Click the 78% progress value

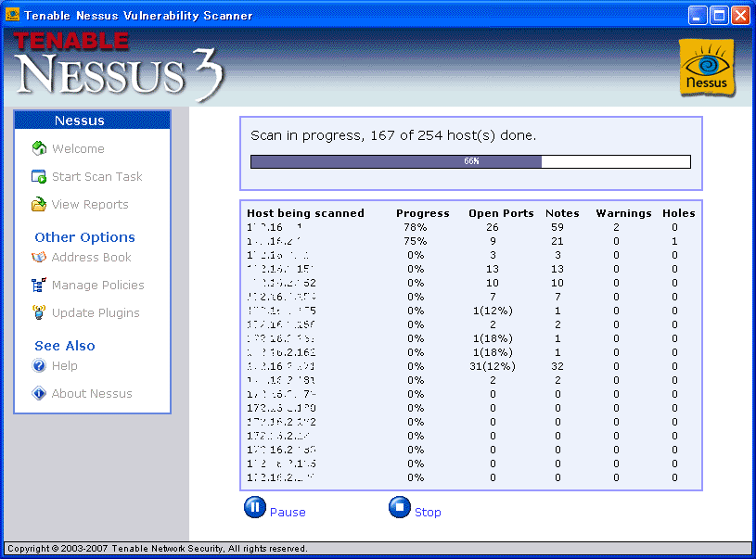[x=416, y=227]
